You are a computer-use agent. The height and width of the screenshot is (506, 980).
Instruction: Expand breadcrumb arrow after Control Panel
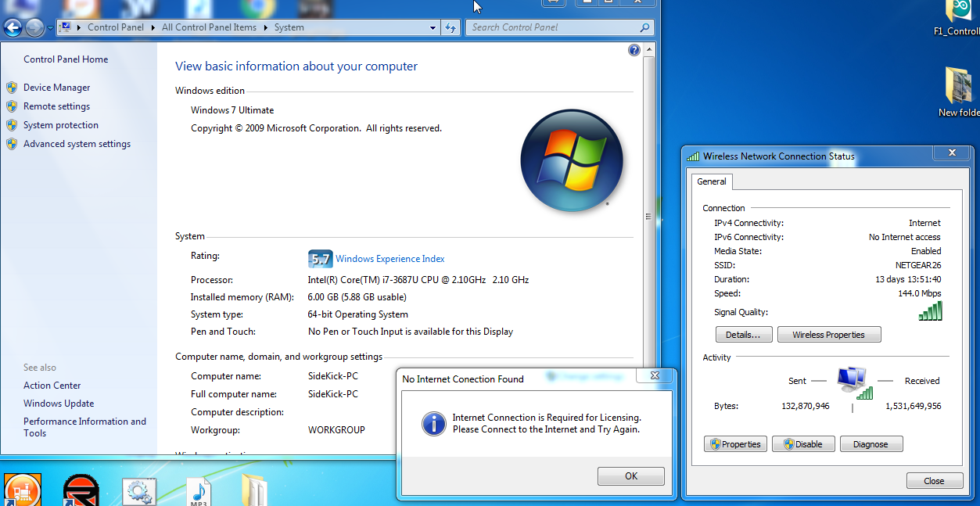[152, 27]
